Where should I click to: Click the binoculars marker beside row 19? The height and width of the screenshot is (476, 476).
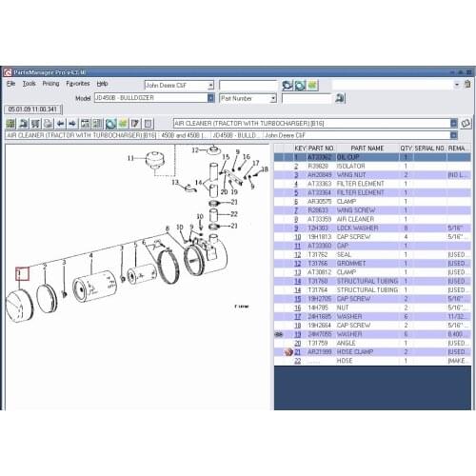[279, 334]
